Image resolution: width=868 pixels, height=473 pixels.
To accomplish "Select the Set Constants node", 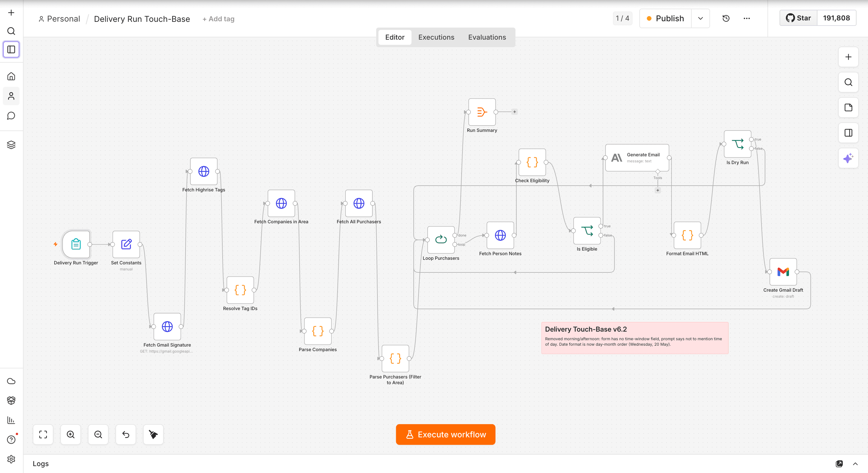I will 126,244.
